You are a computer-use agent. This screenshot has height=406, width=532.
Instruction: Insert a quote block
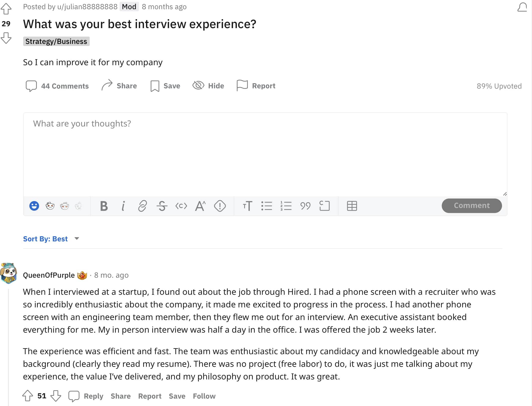click(305, 206)
